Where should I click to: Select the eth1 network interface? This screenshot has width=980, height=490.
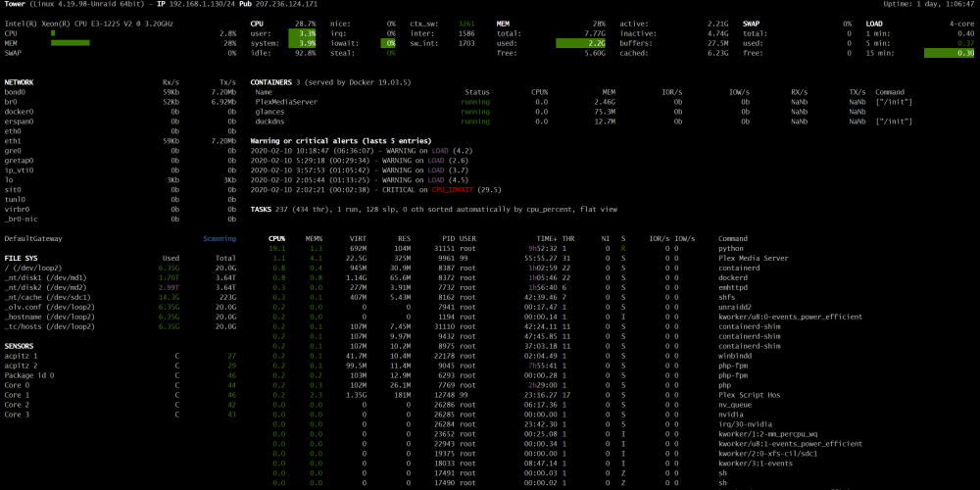tap(120, 141)
